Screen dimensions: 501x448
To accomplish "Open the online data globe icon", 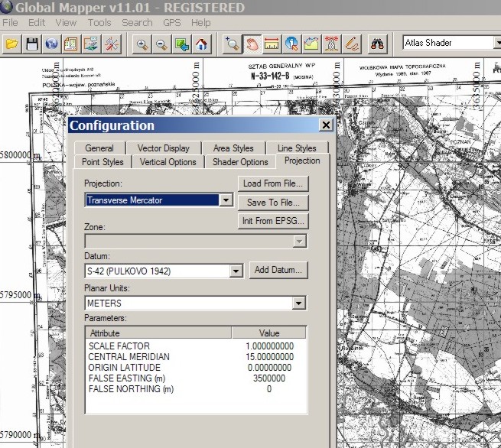I will (x=51, y=44).
